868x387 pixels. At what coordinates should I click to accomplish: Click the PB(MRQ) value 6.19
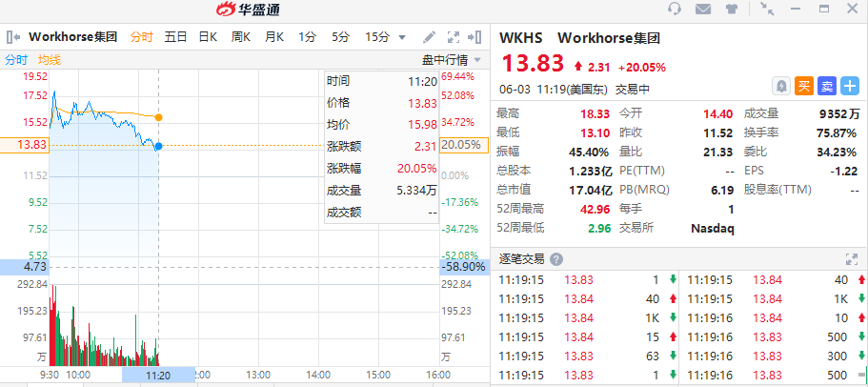722,190
